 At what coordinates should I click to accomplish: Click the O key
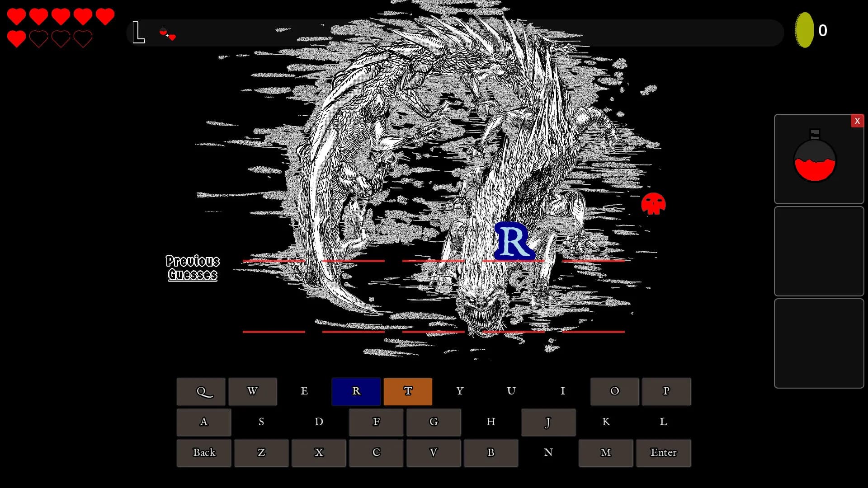(x=615, y=391)
